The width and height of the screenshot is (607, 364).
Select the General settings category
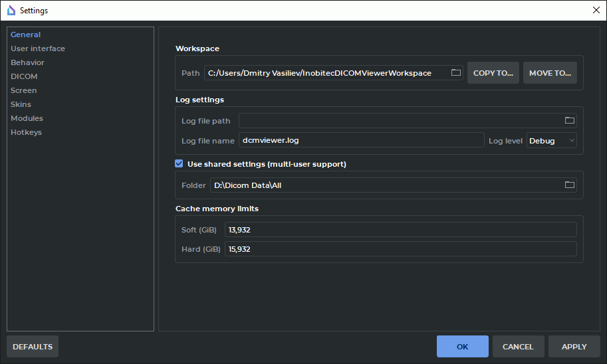(x=26, y=35)
